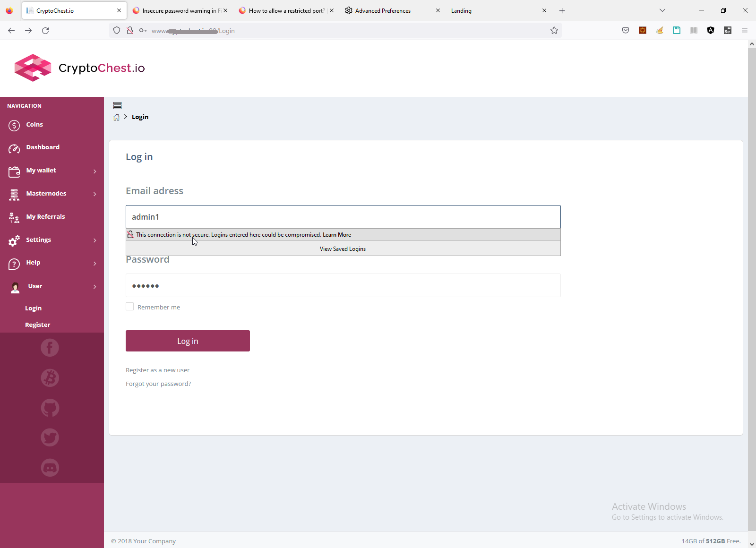Select Register under the User menu
The width and height of the screenshot is (756, 548).
37,325
